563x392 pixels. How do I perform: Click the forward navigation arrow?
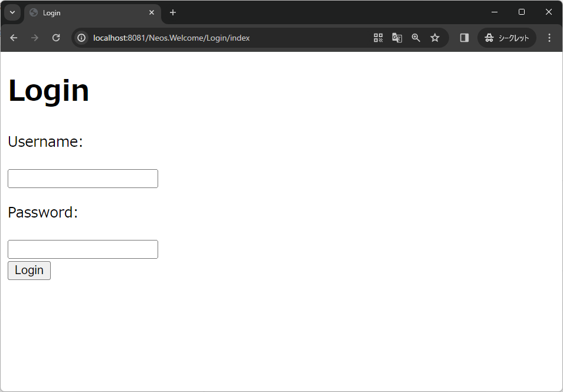(34, 38)
